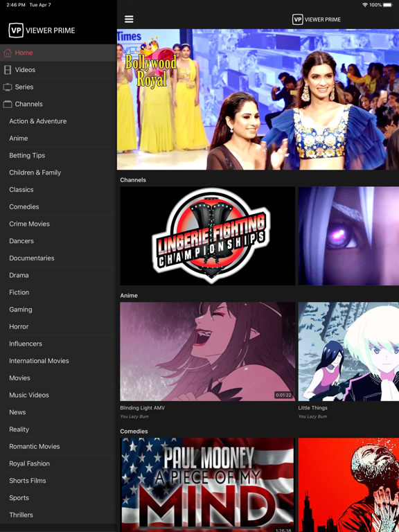Select Documentaries category

tap(58, 258)
